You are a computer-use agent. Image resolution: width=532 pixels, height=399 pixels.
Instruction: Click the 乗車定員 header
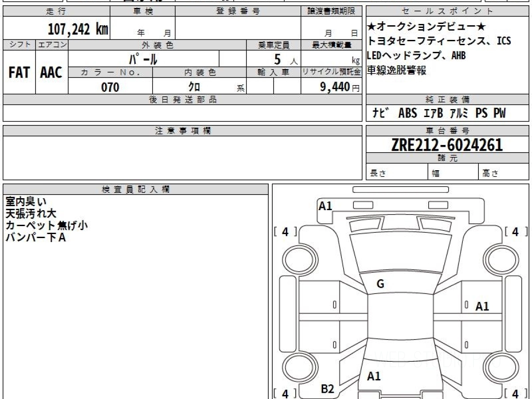(274, 45)
